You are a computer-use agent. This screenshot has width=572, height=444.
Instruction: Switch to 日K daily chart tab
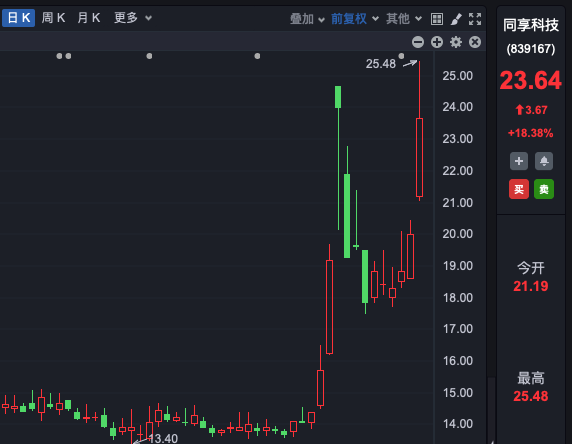tap(19, 18)
